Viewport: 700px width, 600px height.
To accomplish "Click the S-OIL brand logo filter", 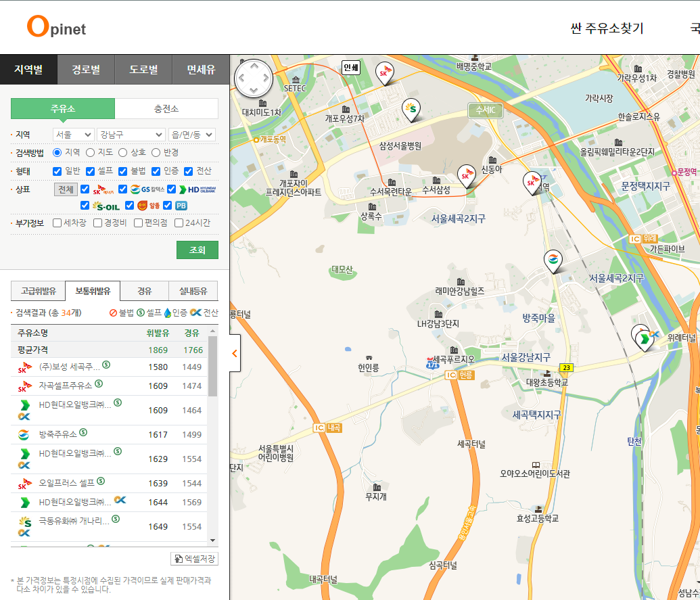I will [x=106, y=206].
